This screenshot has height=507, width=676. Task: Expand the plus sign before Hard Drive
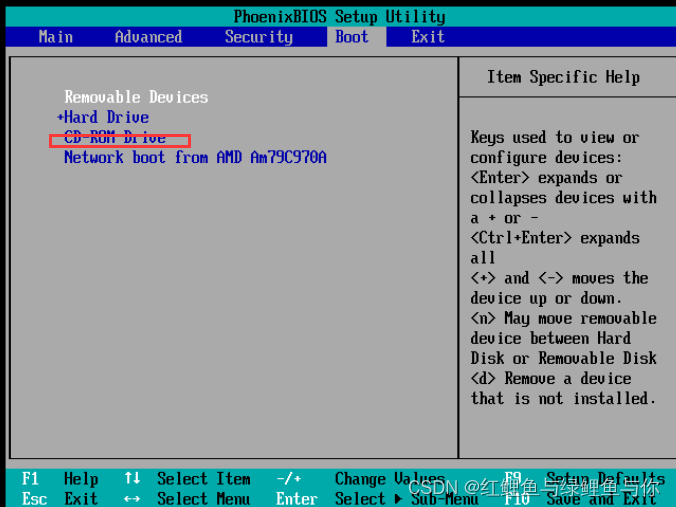60,116
